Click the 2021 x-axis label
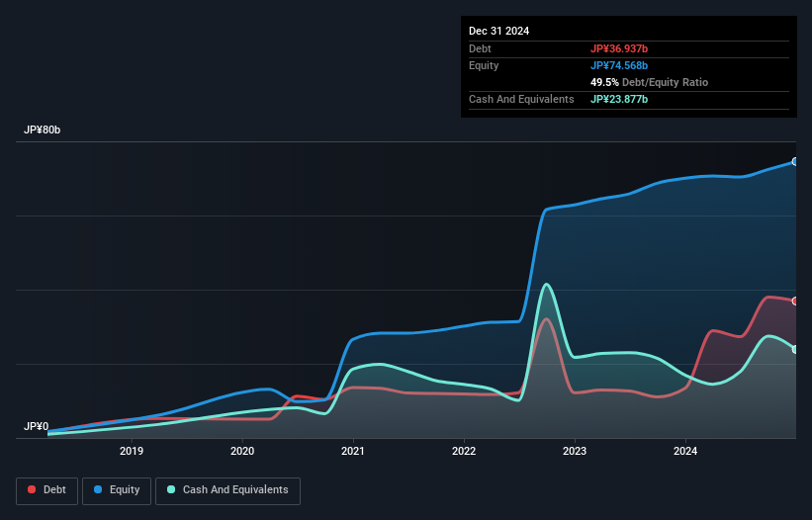 click(353, 451)
